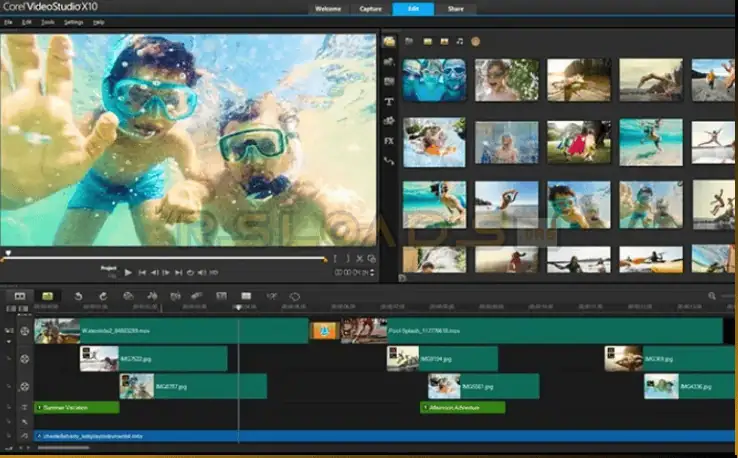Image resolution: width=738 pixels, height=458 pixels.
Task: Click the preview playhead marker
Action: coord(8,253)
